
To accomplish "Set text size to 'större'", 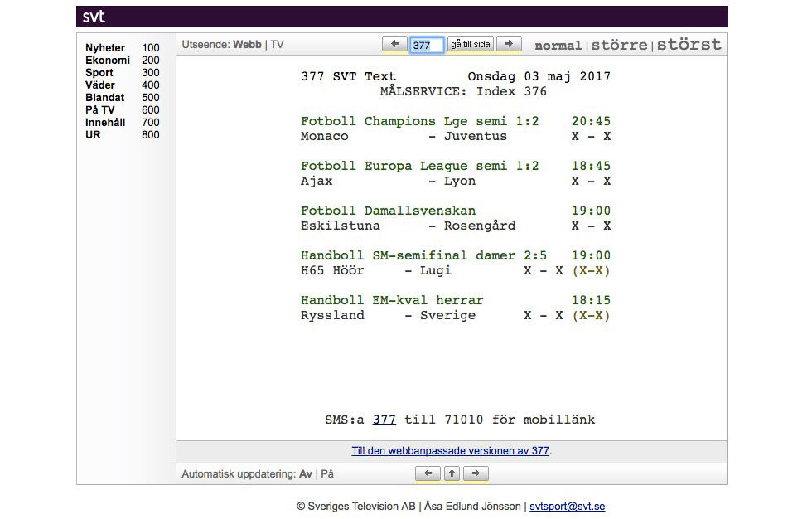I will 620,45.
